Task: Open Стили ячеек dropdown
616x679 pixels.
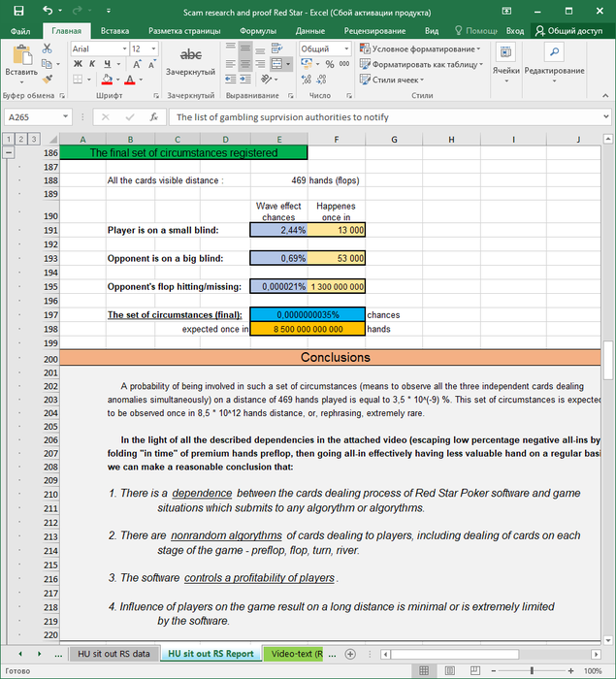Action: click(392, 80)
